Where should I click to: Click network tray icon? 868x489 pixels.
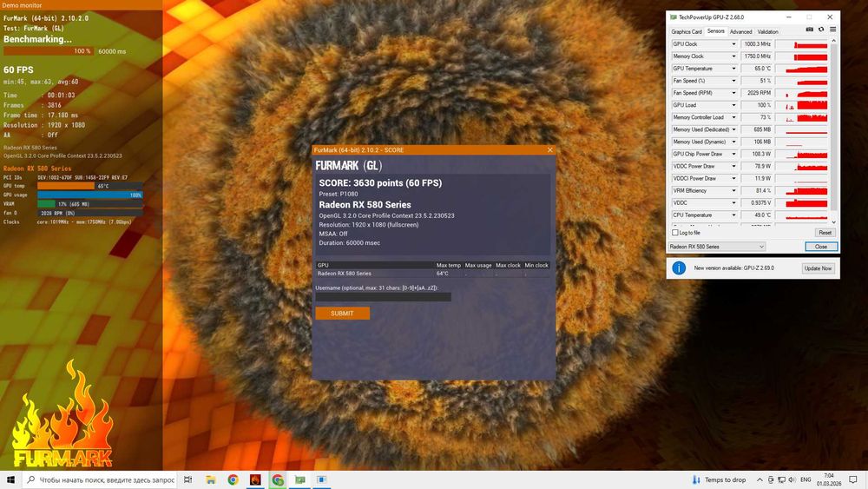(x=781, y=479)
